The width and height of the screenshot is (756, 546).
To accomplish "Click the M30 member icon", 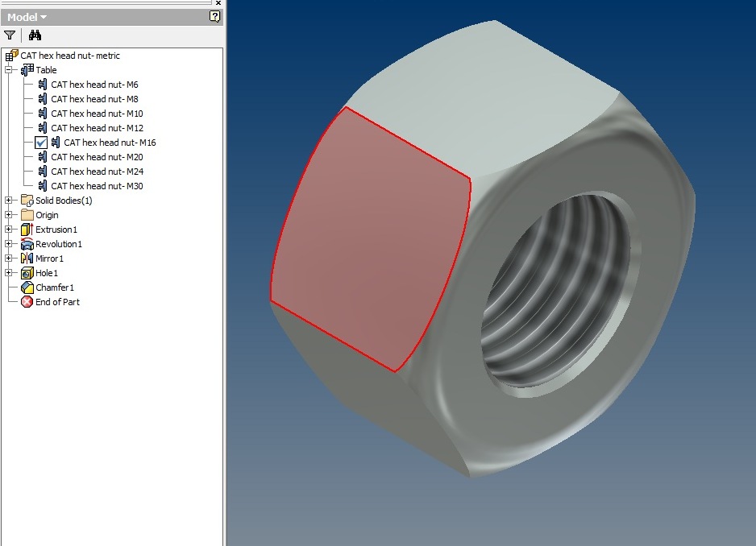I will 43,185.
